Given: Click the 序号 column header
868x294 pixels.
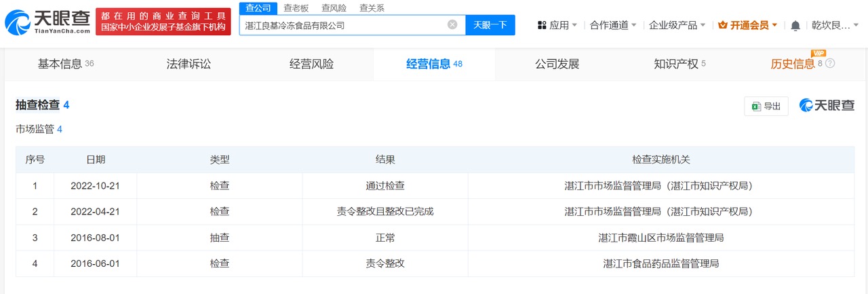Looking at the screenshot, I should coord(35,160).
